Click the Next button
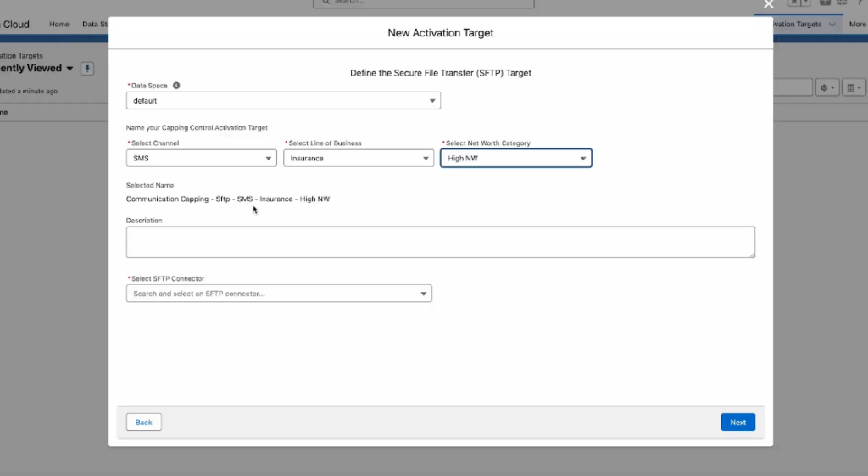This screenshot has width=868, height=476. pyautogui.click(x=737, y=423)
